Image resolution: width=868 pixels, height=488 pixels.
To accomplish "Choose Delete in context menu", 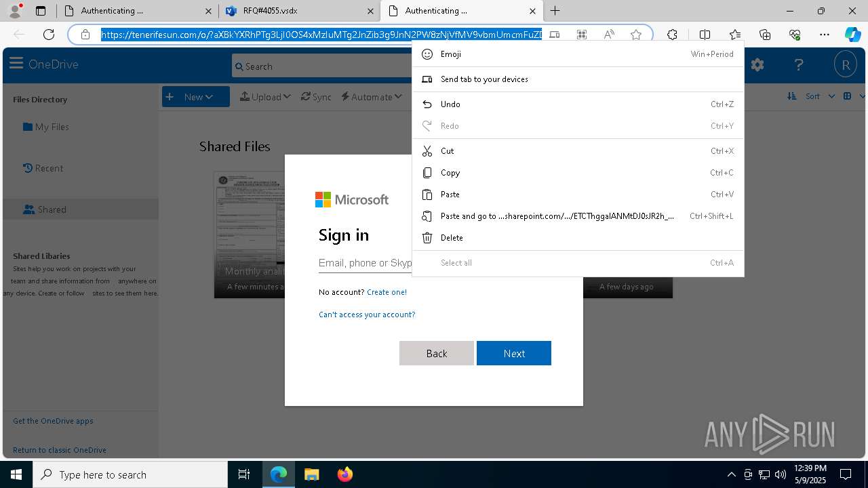I will [x=578, y=238].
